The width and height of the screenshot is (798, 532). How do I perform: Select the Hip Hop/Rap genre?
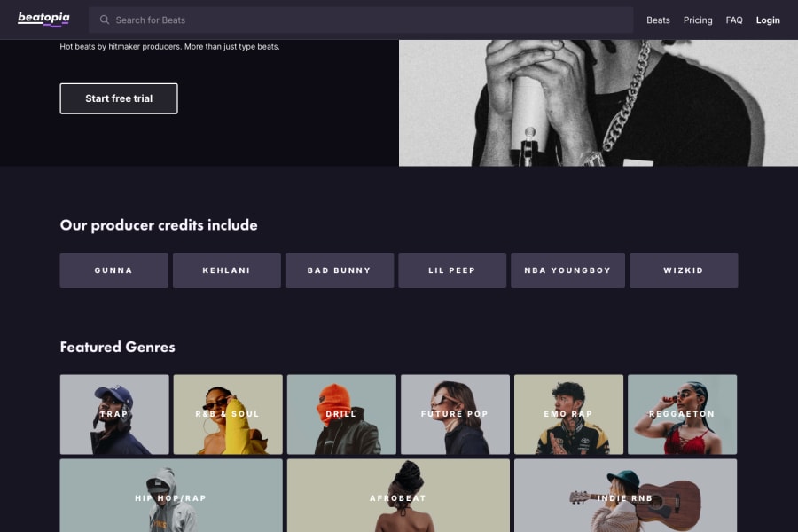[171, 497]
